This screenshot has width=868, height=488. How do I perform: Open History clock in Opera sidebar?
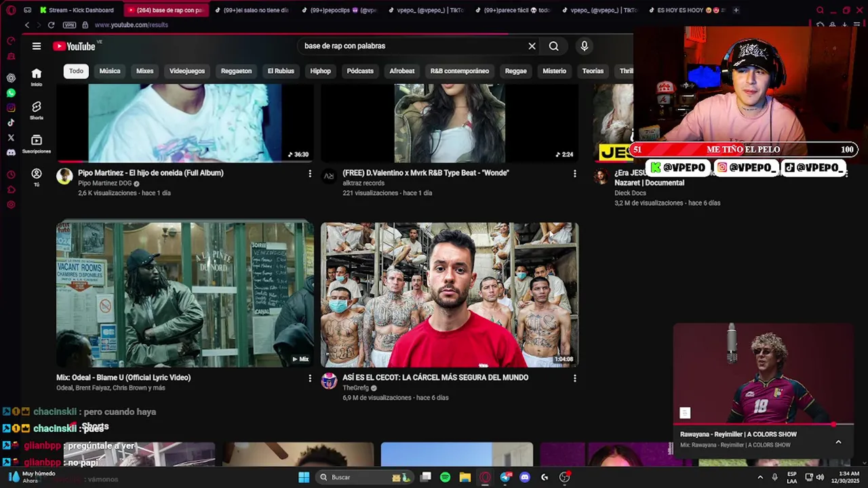(x=11, y=175)
